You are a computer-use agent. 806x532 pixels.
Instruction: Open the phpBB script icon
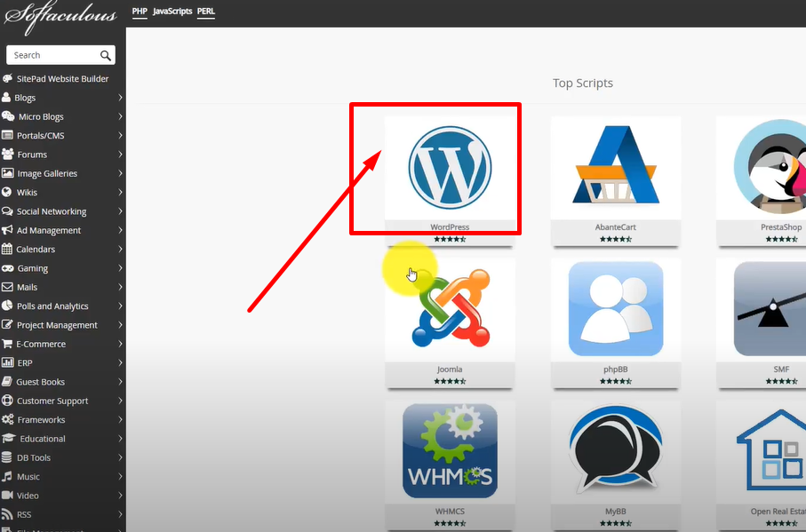coord(616,308)
